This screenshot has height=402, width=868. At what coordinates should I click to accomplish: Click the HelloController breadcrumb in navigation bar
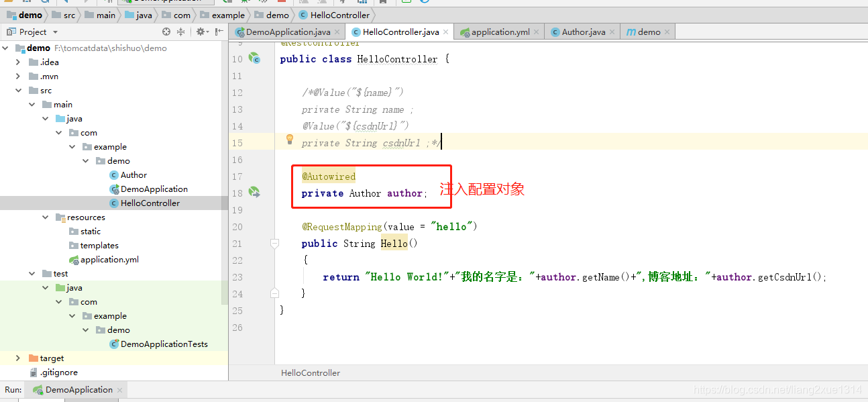[334, 15]
